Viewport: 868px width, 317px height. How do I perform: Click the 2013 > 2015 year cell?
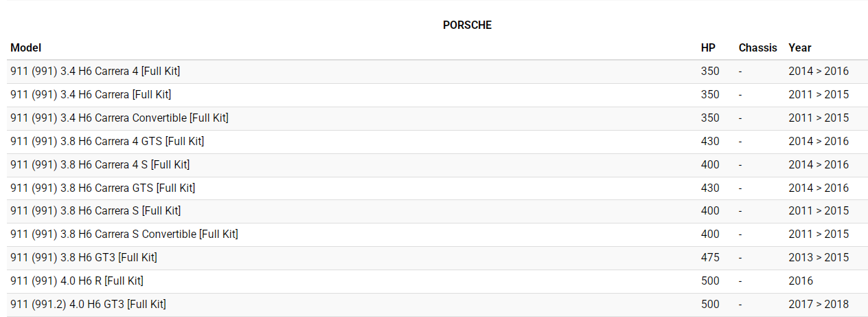818,257
